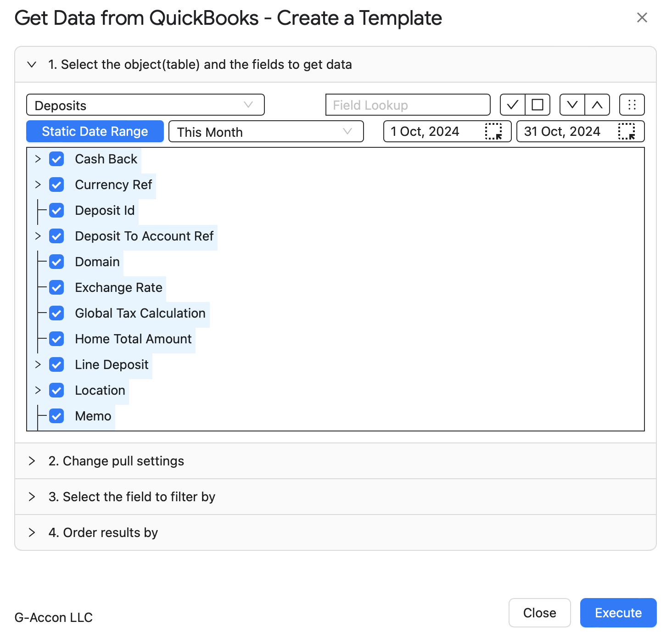Expand section 2 Change pull settings
The image size is (672, 638).
click(x=336, y=461)
